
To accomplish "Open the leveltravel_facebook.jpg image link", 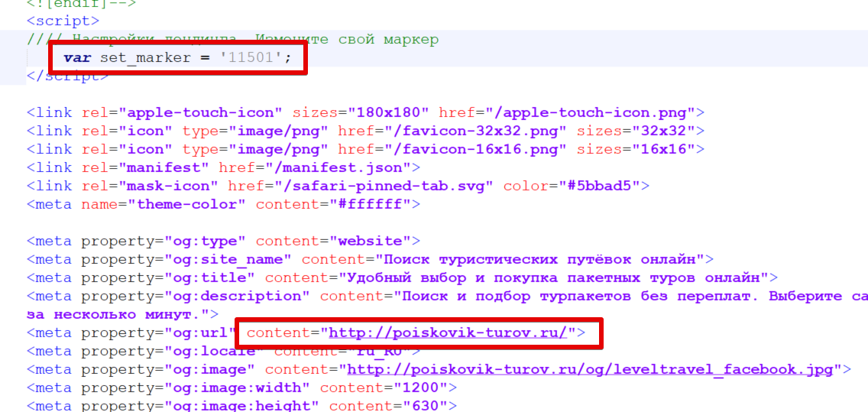I will coord(590,369).
